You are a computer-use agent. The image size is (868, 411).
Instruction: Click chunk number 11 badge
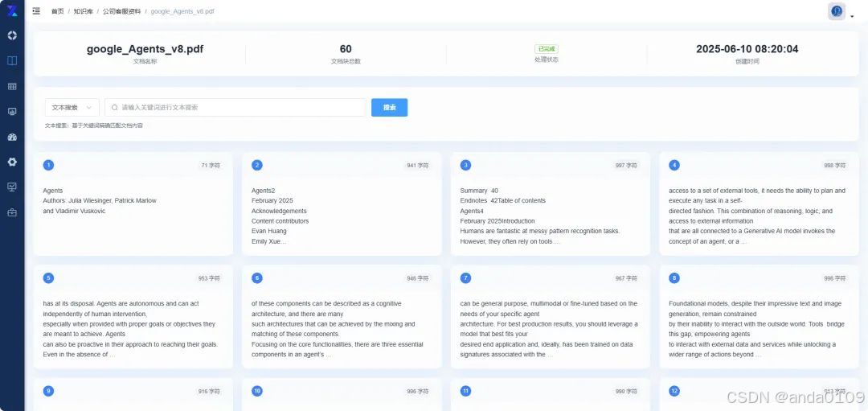[x=465, y=391]
